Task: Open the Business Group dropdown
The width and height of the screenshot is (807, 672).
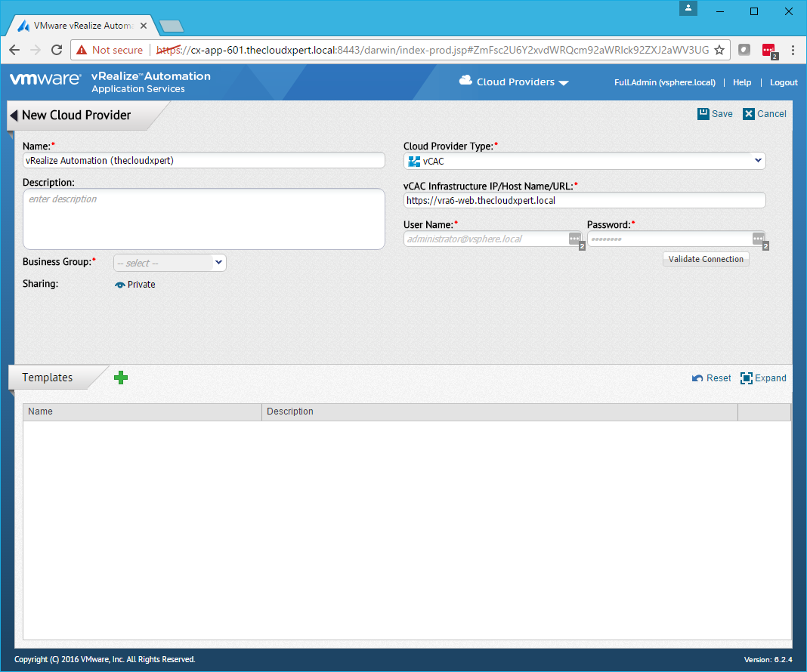Action: pyautogui.click(x=170, y=263)
